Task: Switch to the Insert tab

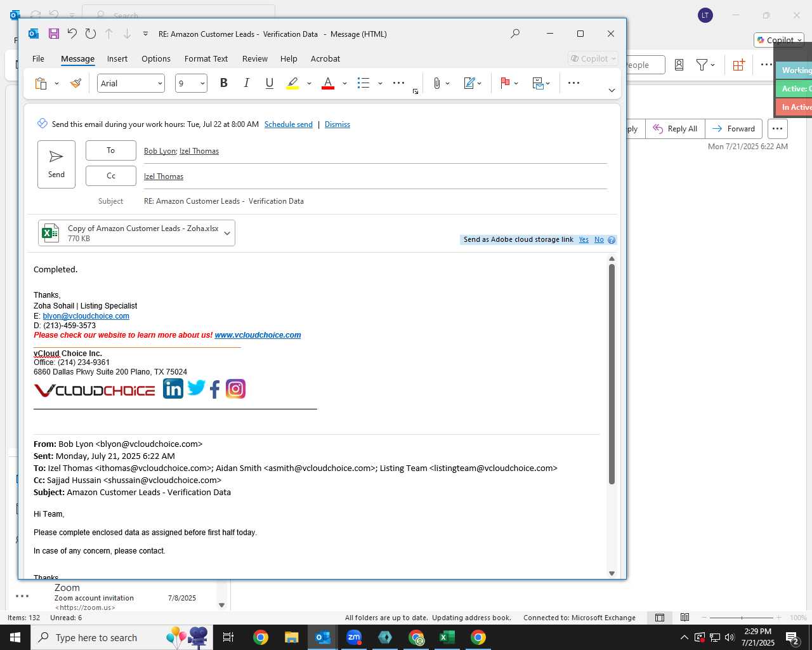Action: tap(117, 58)
